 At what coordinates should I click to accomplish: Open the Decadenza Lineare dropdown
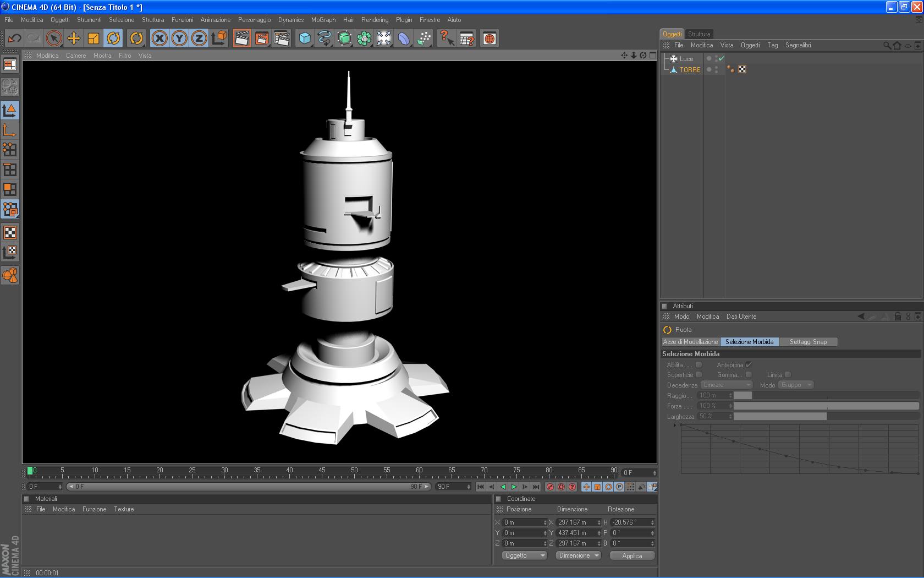point(726,385)
